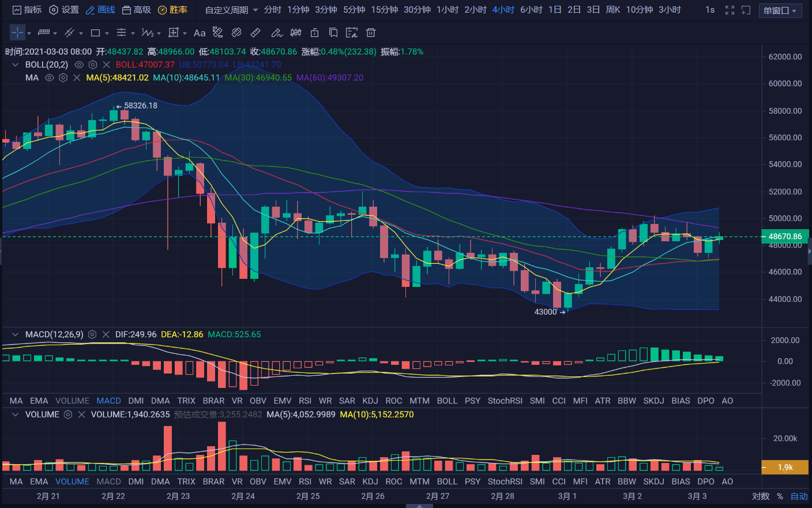Click the trash icon to delete drawings
812x508 pixels.
tap(371, 33)
